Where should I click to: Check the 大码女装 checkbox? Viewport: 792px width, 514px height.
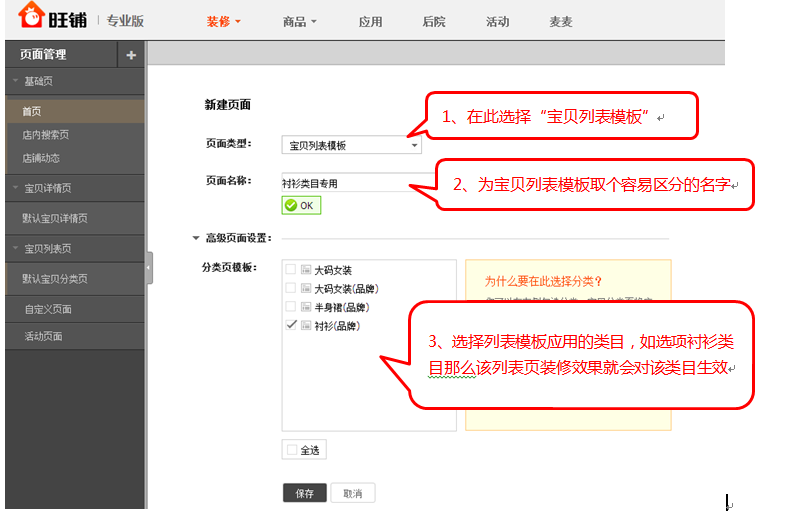290,269
